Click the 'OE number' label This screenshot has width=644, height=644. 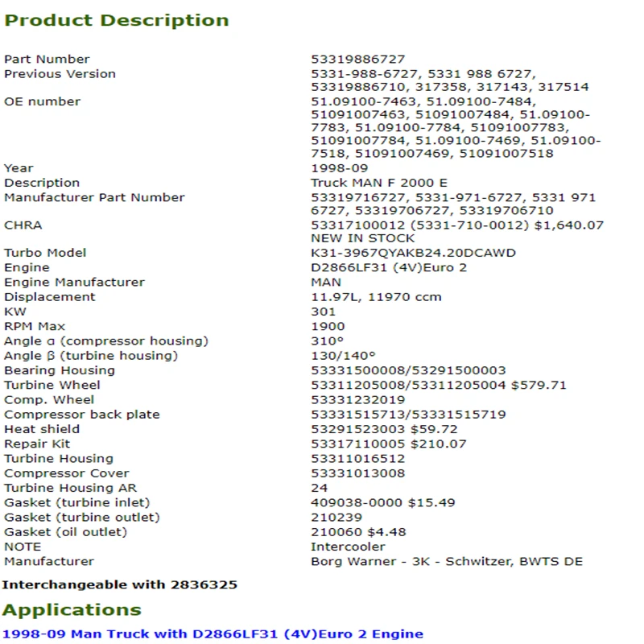click(43, 101)
